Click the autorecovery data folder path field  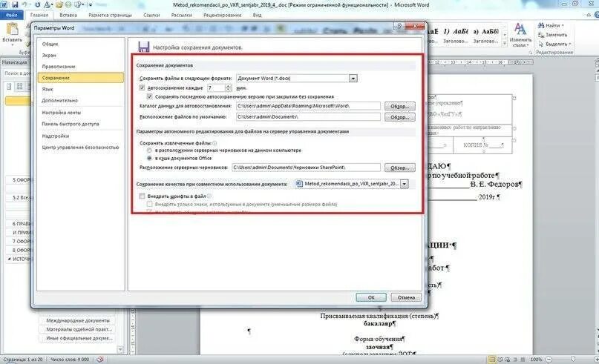point(308,106)
